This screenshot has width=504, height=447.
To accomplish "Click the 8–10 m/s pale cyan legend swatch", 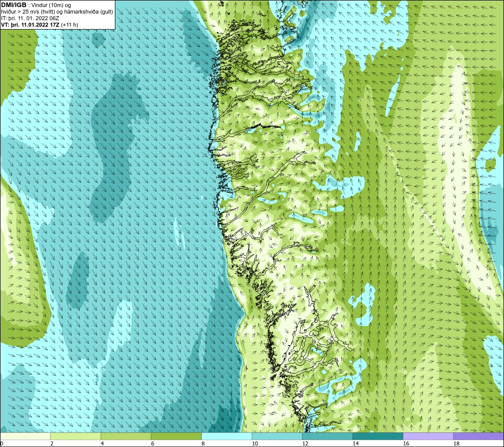I will click(x=227, y=436).
